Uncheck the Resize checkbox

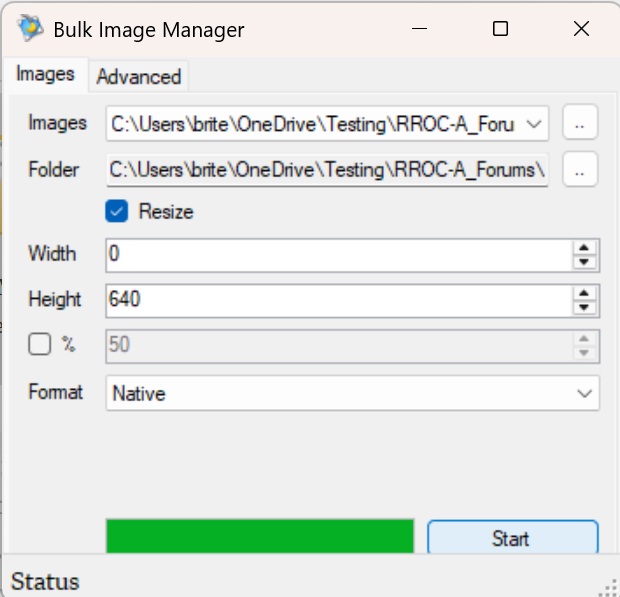click(117, 211)
